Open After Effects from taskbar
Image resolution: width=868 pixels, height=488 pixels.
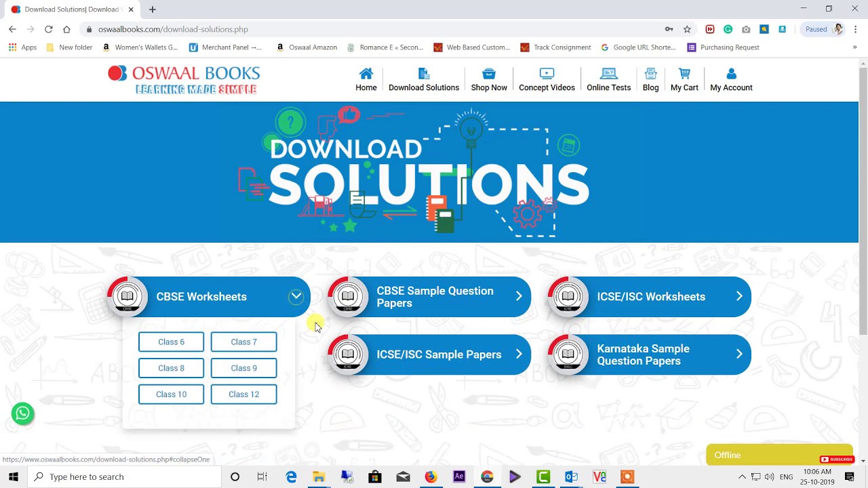coord(459,476)
